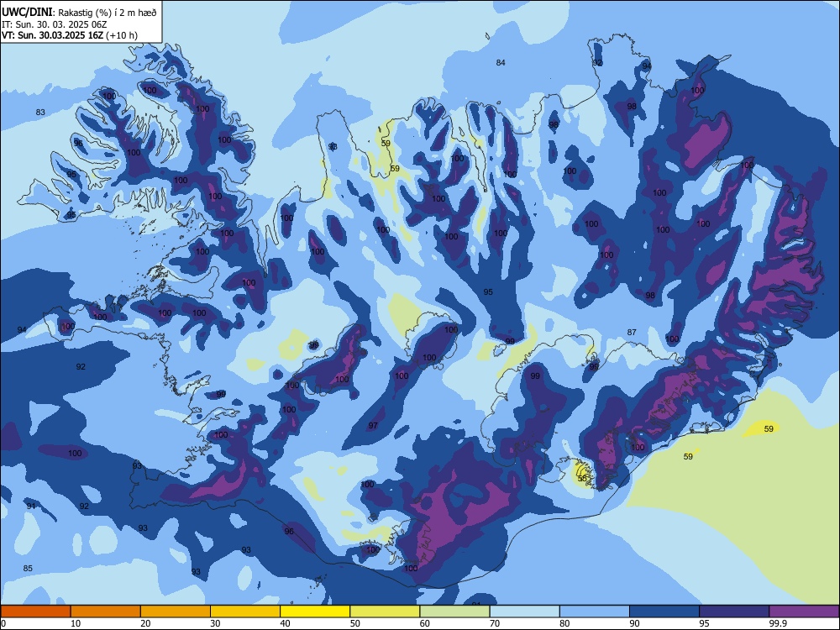Click the '0' legend scale label
The width and height of the screenshot is (840, 630).
[x=3, y=623]
